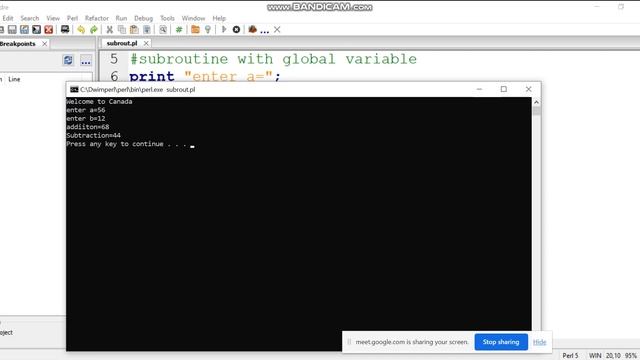Click the console scrollbar up arrow
This screenshot has width=640, height=360.
pos(536,102)
